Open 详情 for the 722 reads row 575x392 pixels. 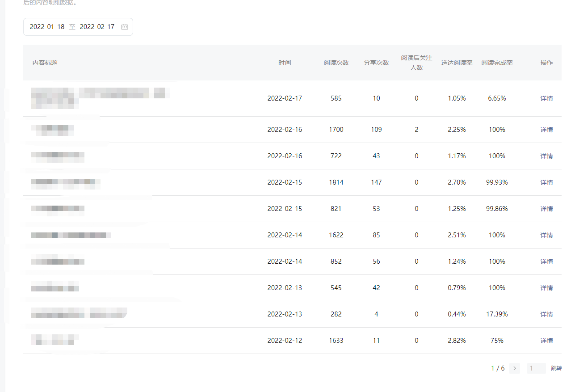(x=546, y=156)
